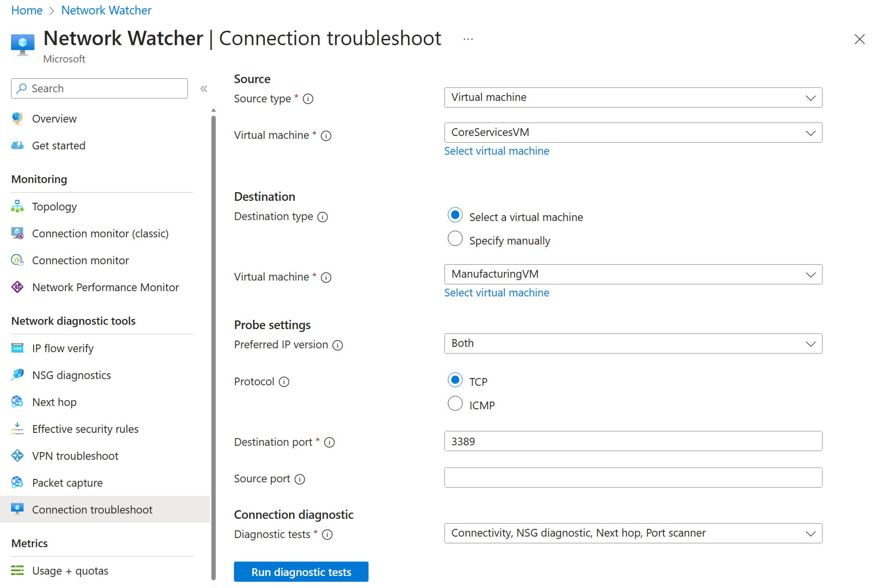
Task: Click inside the Source port field
Action: pos(632,478)
